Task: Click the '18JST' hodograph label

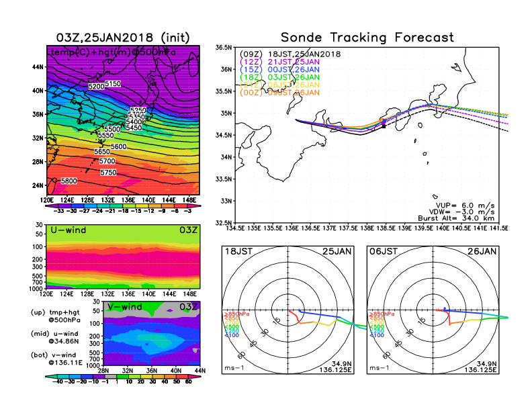Action: click(238, 252)
